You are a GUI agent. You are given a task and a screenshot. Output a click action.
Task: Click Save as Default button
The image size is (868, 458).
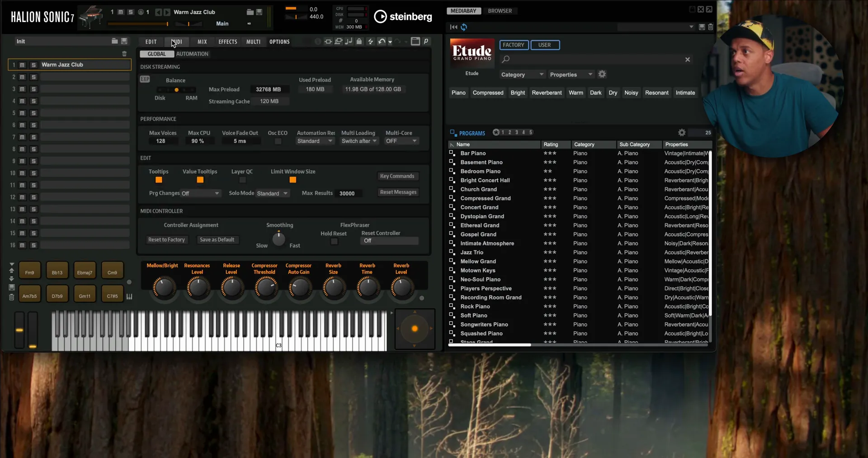click(x=217, y=240)
